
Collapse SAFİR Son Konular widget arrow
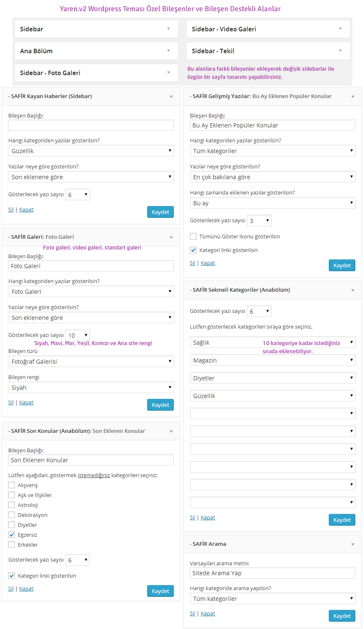tap(171, 431)
